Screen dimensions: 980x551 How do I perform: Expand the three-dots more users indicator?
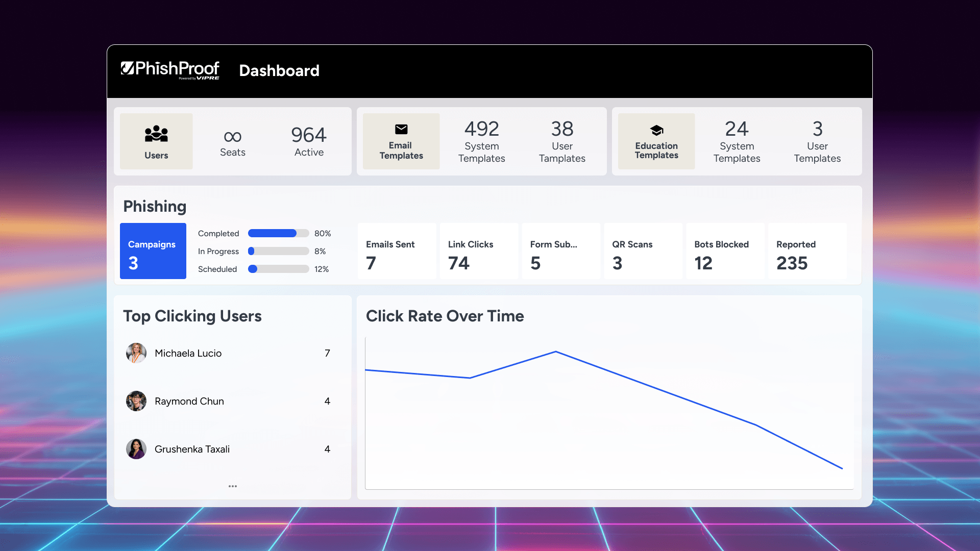coord(233,486)
